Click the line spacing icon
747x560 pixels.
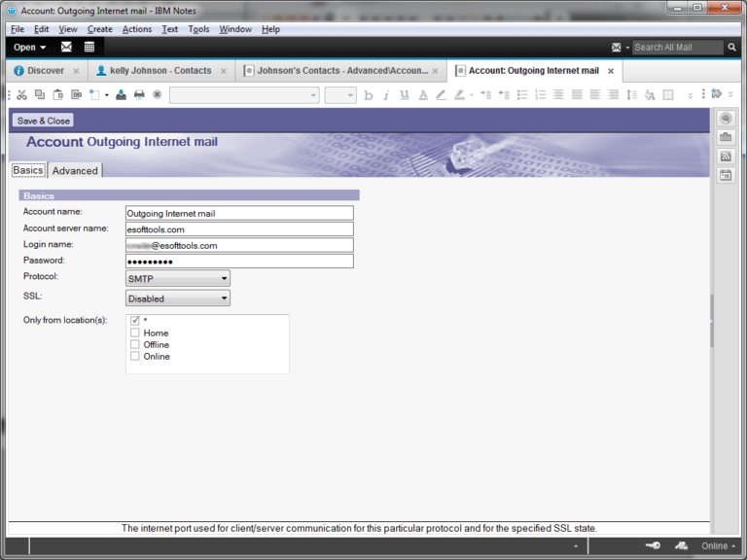click(x=631, y=94)
